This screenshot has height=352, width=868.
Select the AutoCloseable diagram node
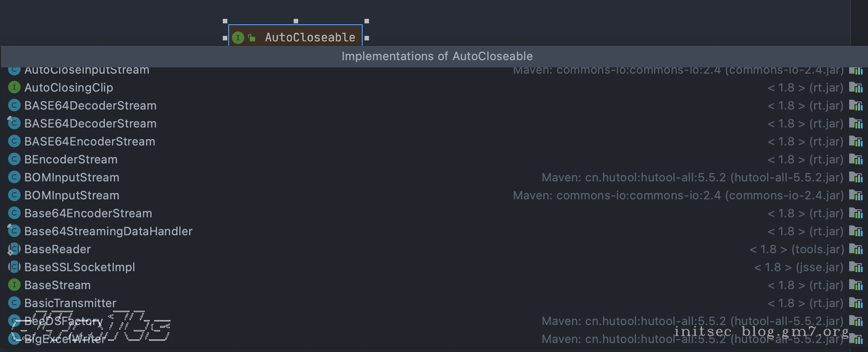click(310, 37)
